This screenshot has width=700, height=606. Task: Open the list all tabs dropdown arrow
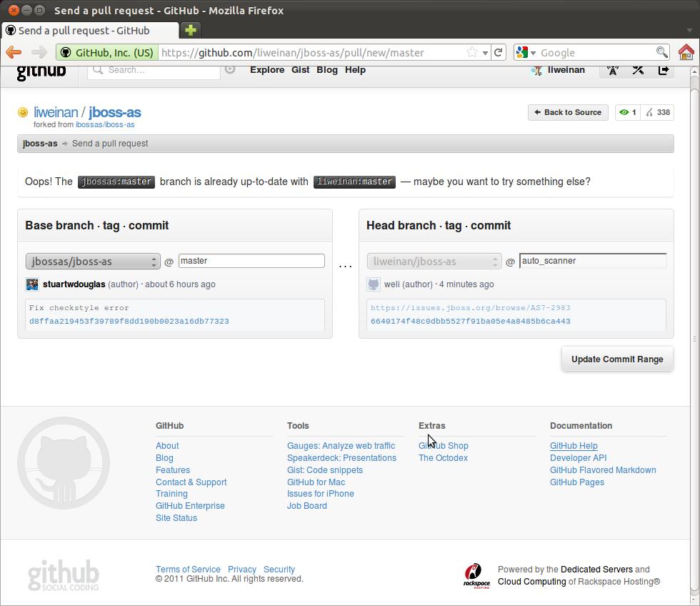689,30
